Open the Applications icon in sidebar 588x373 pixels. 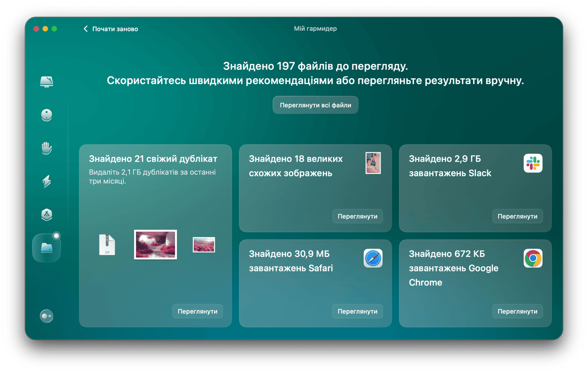click(46, 215)
